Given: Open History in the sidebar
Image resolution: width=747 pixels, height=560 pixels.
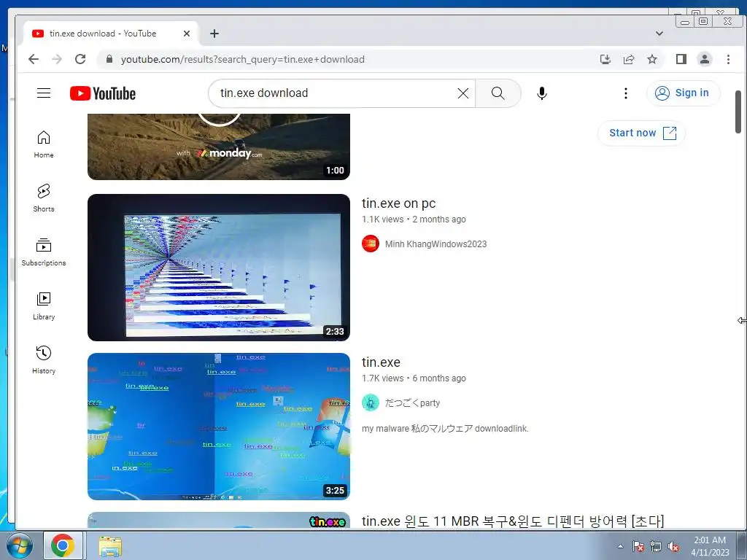Looking at the screenshot, I should [x=44, y=359].
